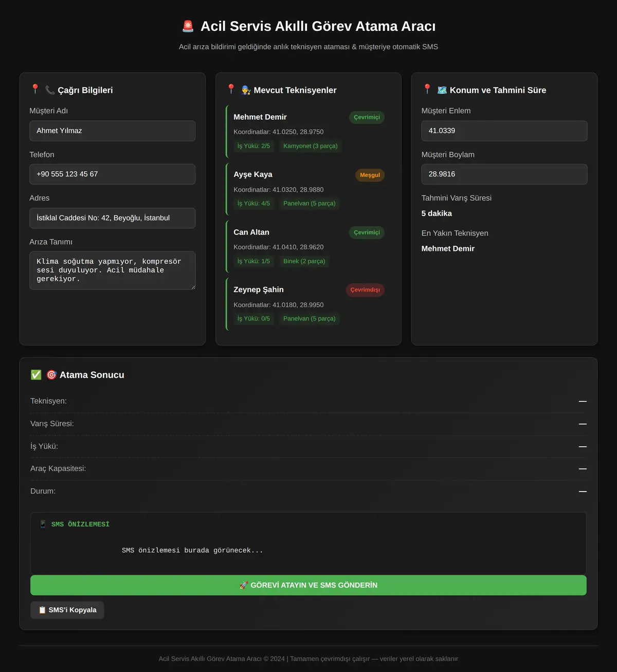Click the pin icon beside Çağrı Bilgileri
This screenshot has width=617, height=672.
click(x=35, y=89)
